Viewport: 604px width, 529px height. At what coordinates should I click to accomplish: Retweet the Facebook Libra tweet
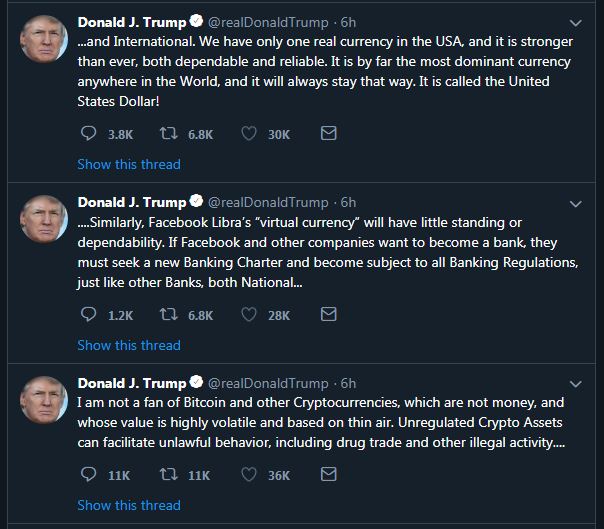(169, 314)
